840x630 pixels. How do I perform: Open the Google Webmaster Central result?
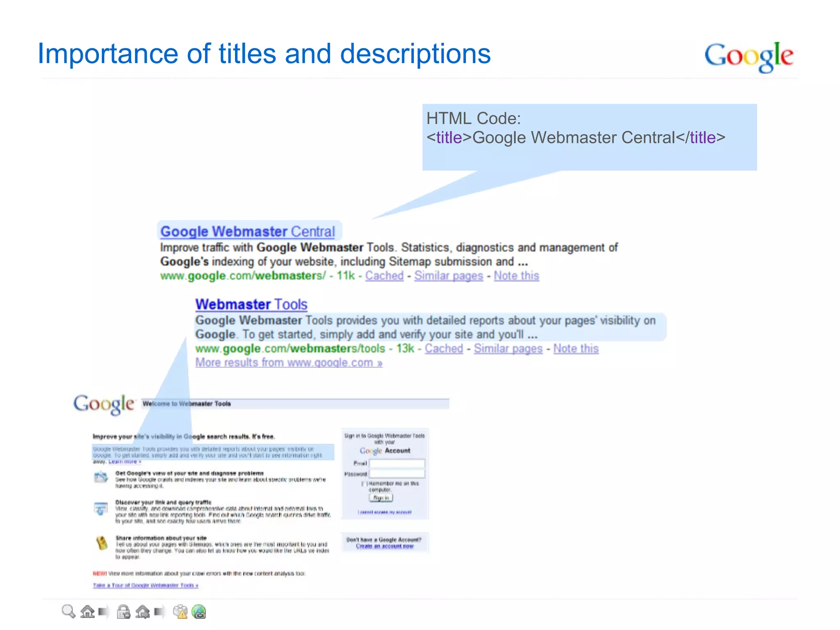click(x=247, y=231)
